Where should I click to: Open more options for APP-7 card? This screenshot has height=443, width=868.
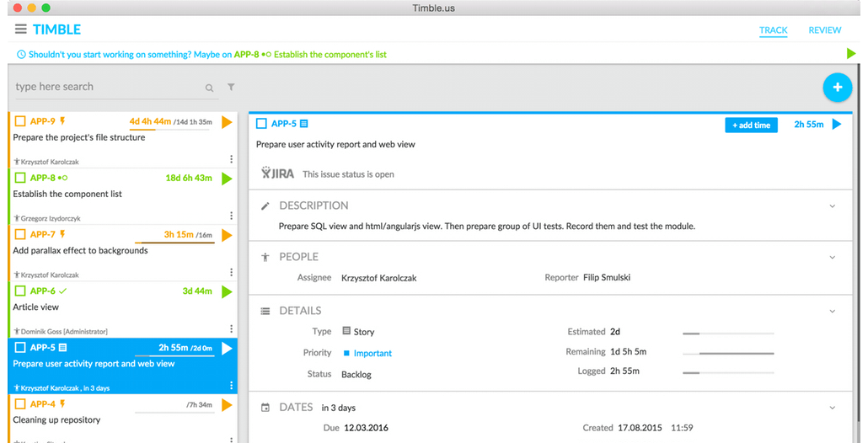click(231, 272)
